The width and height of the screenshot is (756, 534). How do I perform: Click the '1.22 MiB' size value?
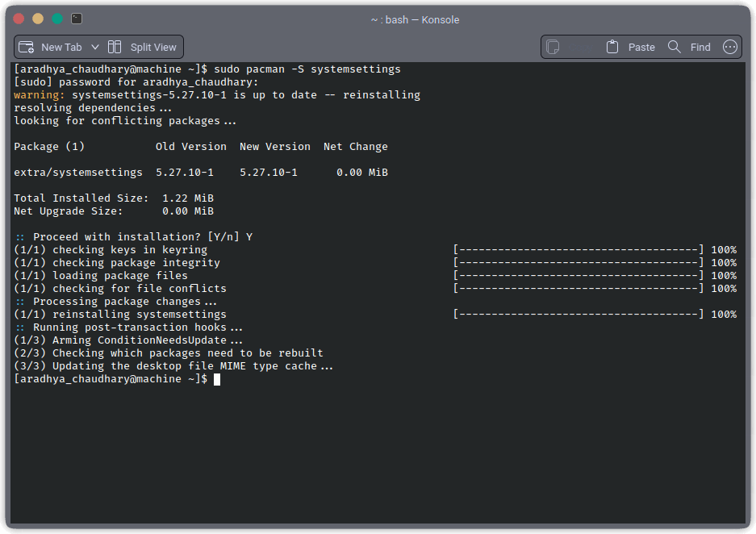point(187,198)
